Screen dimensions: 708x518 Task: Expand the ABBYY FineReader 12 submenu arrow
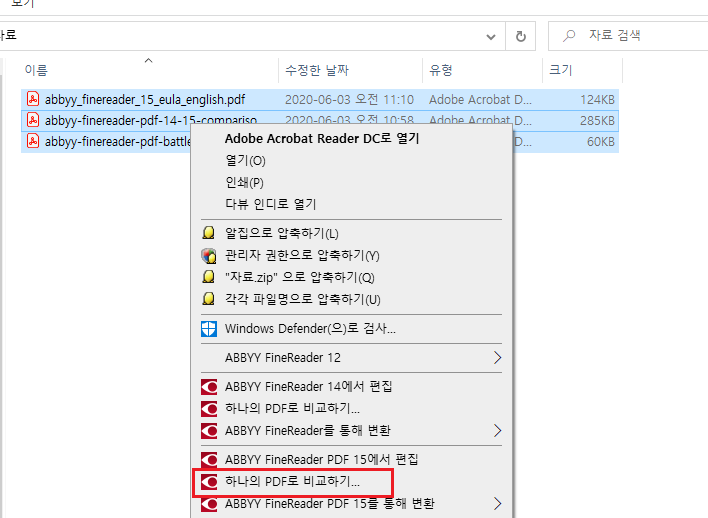(497, 358)
